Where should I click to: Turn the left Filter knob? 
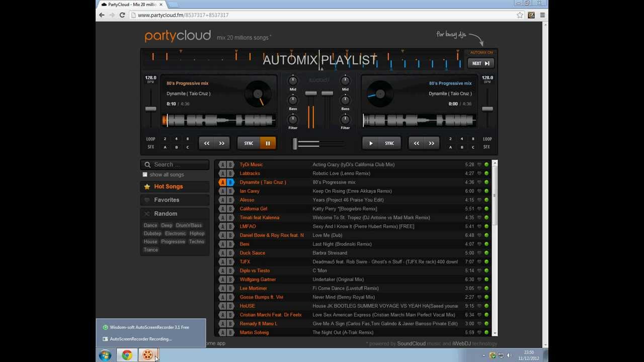[x=293, y=119]
